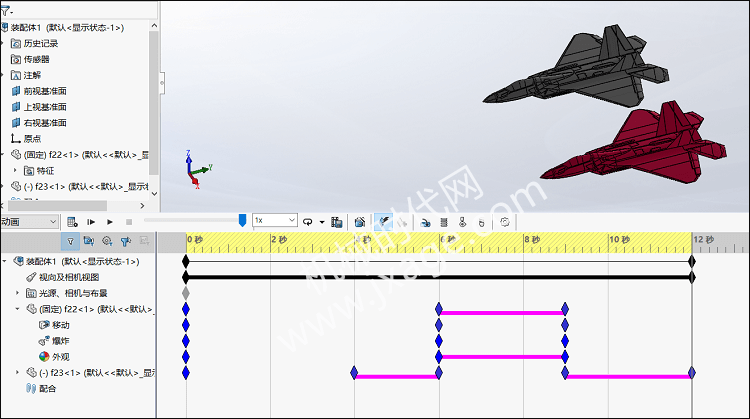Select the 爆炸 row icon

tap(44, 341)
